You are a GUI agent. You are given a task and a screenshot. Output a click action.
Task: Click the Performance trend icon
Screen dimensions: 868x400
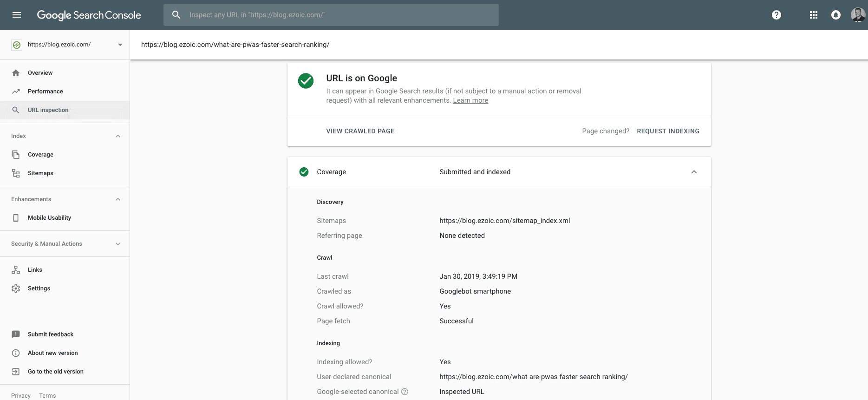(x=16, y=92)
